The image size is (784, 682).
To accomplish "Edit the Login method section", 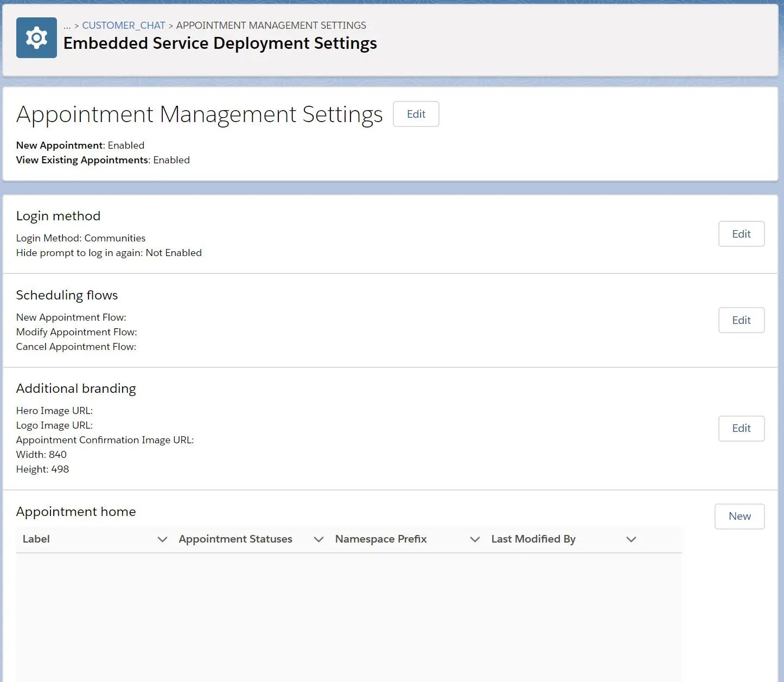I will pos(741,234).
